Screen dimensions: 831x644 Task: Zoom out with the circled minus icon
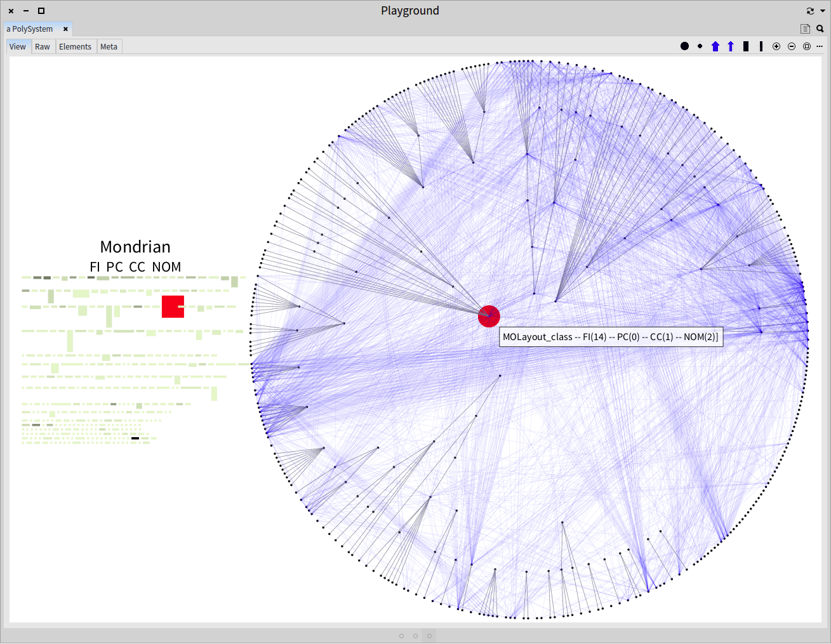click(x=792, y=46)
